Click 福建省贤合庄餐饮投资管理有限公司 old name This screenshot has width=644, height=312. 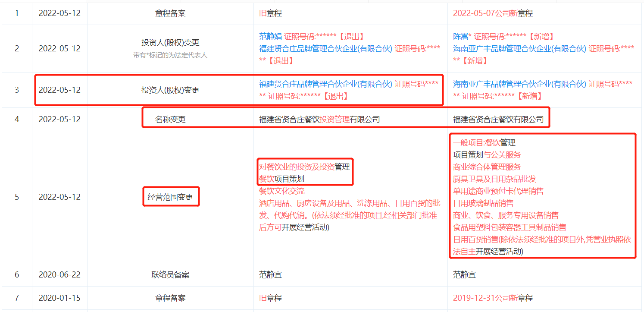319,120
